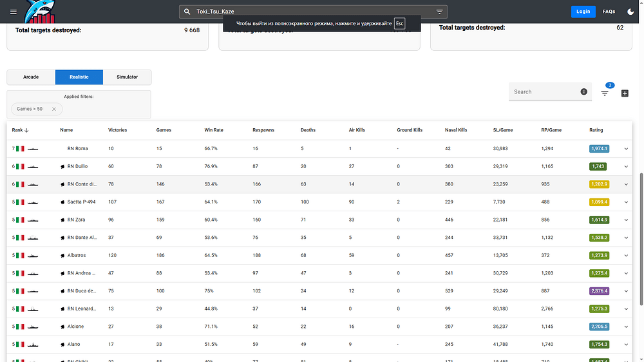Sort table by Respawns column

click(x=263, y=130)
